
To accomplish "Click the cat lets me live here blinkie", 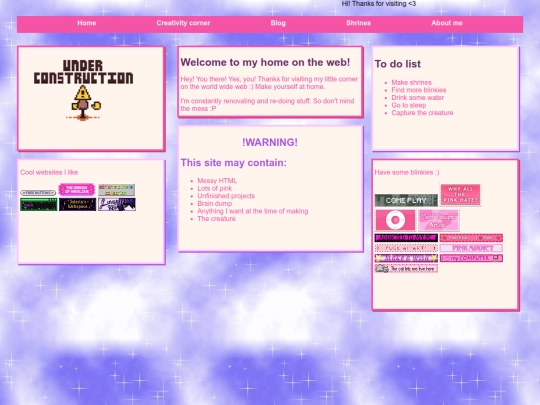I will coord(406,269).
